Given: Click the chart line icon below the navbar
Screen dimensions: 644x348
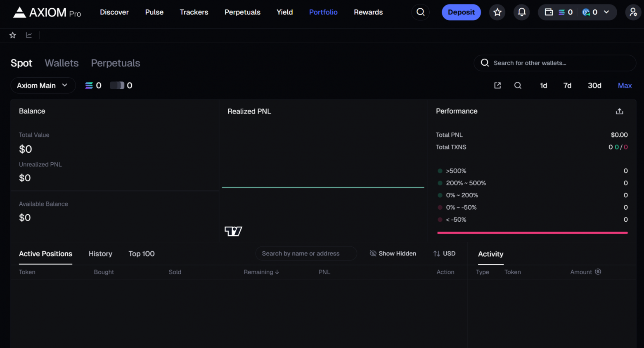Looking at the screenshot, I should (x=28, y=35).
